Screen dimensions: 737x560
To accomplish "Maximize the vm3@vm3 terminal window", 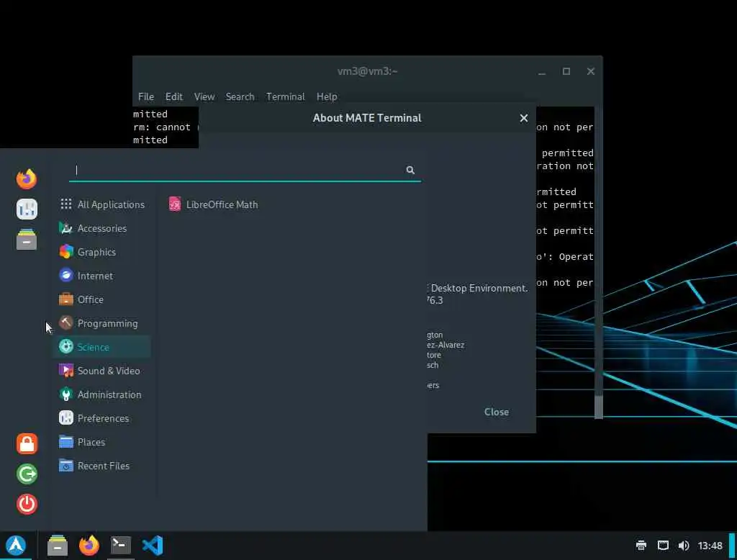I will 566,71.
